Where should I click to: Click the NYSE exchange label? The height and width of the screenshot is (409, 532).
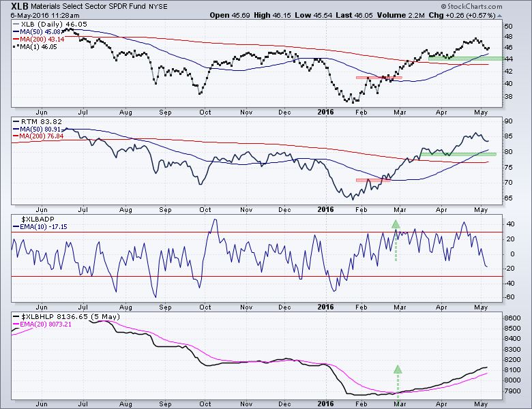[x=158, y=7]
